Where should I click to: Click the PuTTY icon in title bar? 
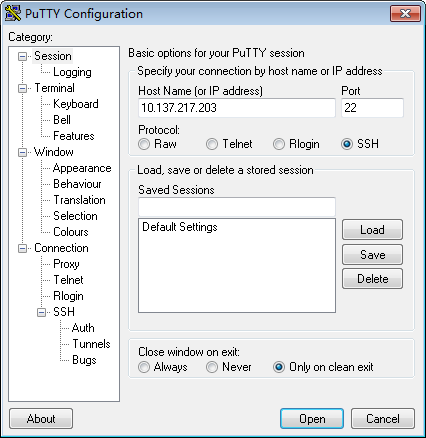tap(13, 13)
